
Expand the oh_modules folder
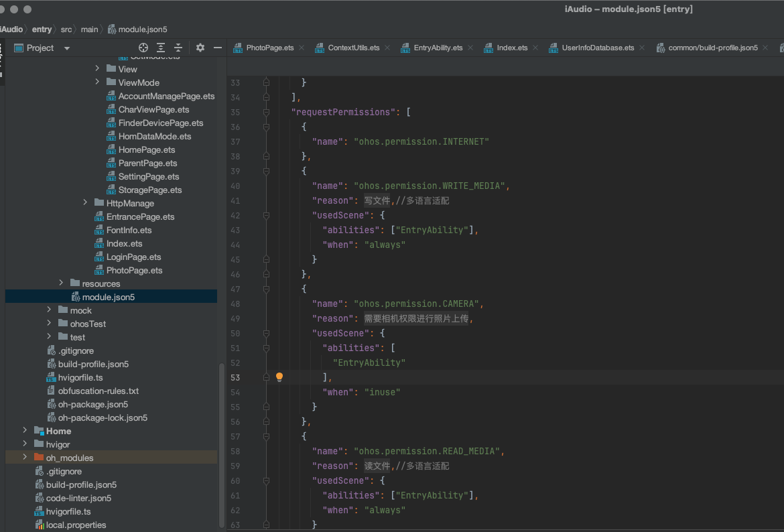point(25,457)
